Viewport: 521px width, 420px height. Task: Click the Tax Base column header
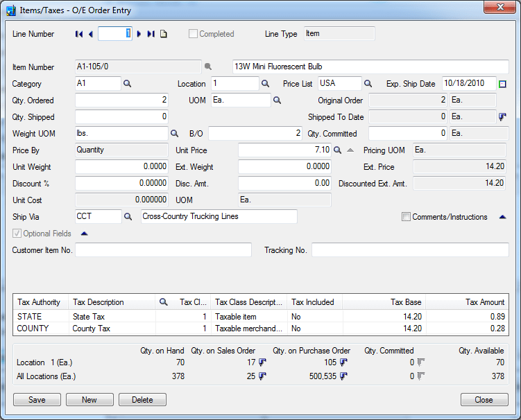point(384,302)
